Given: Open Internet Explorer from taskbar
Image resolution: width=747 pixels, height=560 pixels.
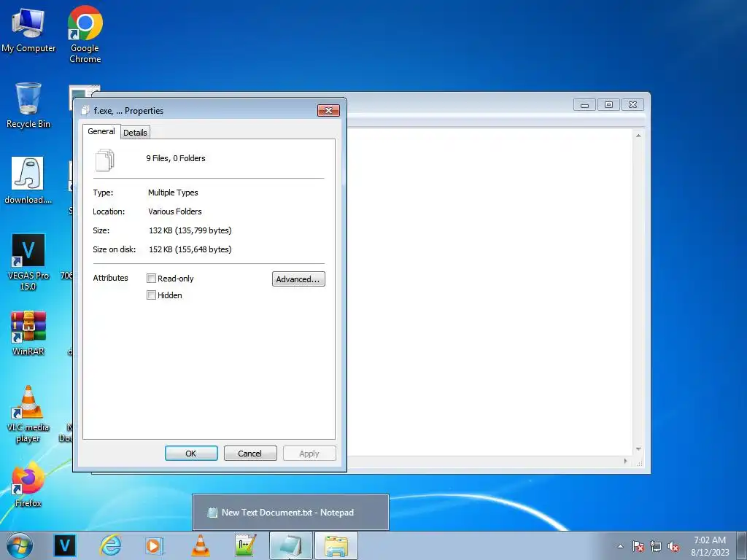Looking at the screenshot, I should click(110, 545).
